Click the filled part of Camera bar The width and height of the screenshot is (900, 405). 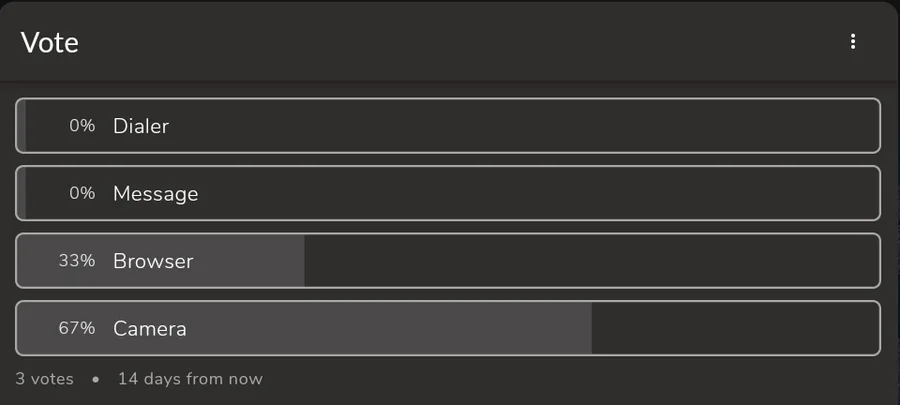tap(400, 328)
